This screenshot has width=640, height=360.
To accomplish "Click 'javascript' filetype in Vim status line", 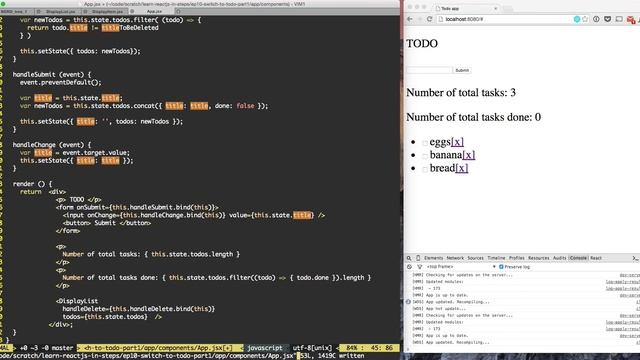I will click(264, 348).
